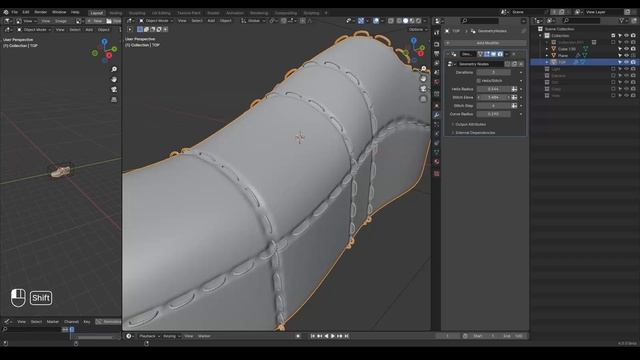This screenshot has width=640, height=360.
Task: Open Modifier properties wrench tab
Action: tap(436, 116)
